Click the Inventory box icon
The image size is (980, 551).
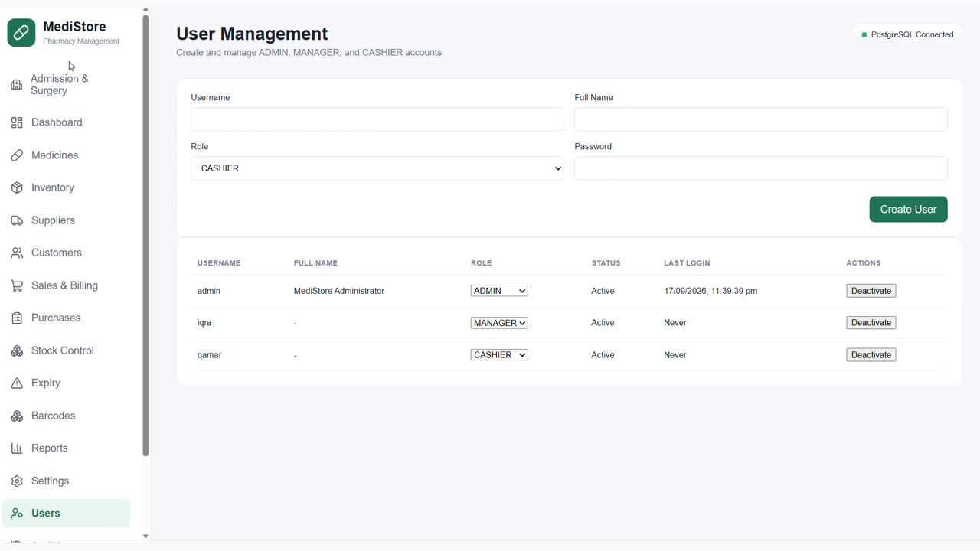(17, 187)
